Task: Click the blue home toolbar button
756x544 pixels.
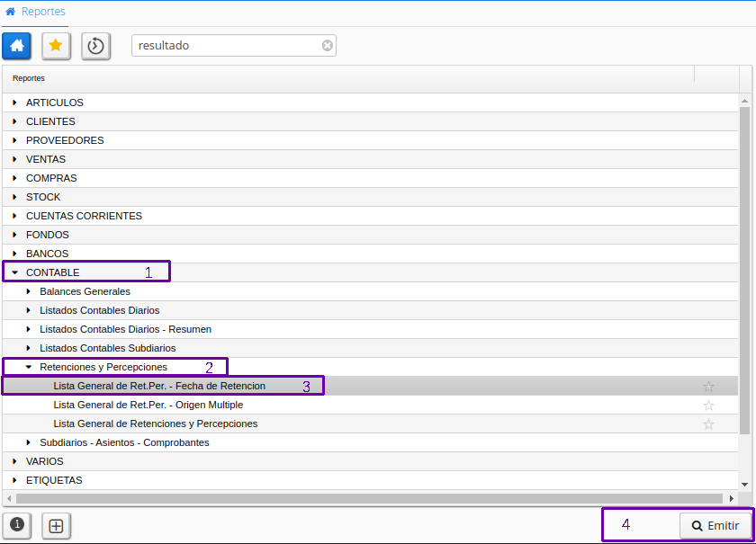Action: point(17,46)
